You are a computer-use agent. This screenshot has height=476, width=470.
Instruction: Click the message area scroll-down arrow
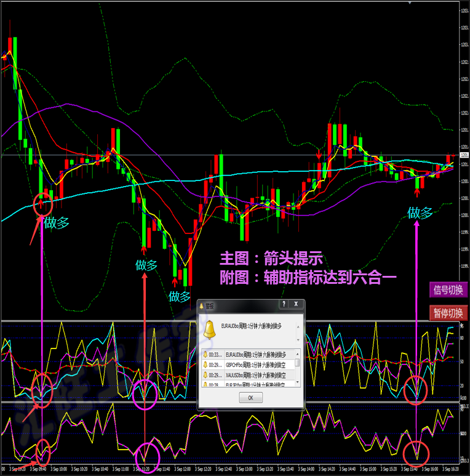tap(298, 339)
